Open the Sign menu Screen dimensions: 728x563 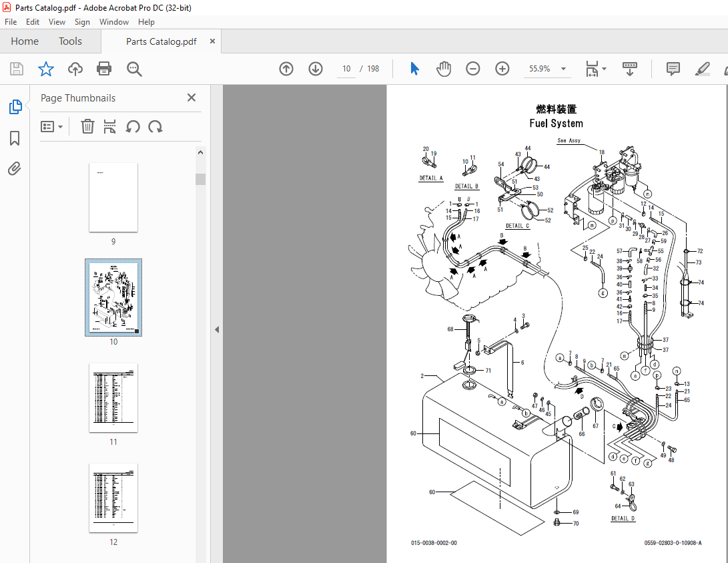point(82,22)
